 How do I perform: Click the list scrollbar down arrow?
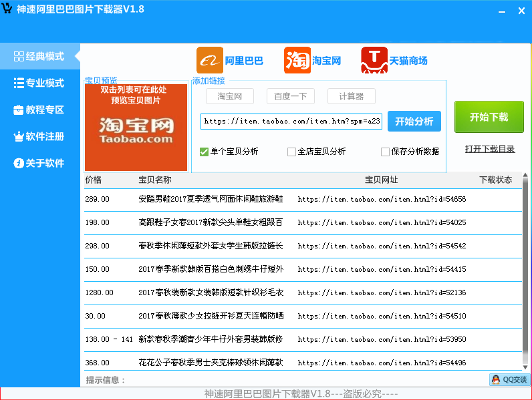coord(525,367)
